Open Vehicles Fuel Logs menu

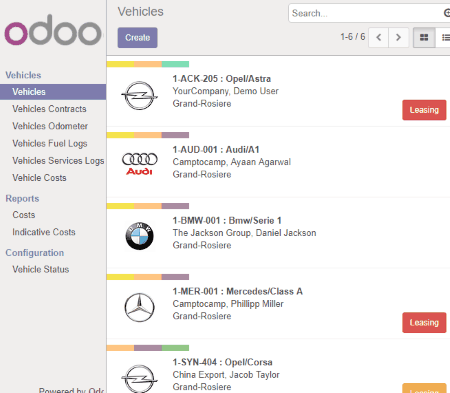coord(50,143)
